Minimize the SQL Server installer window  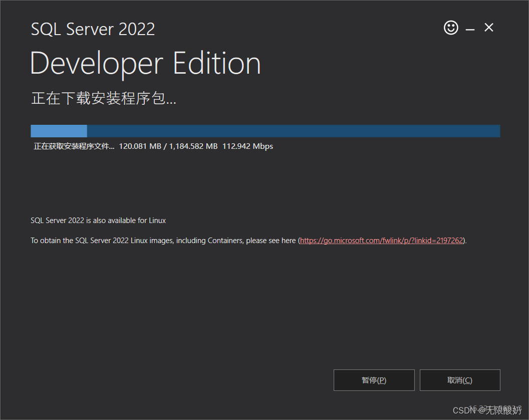point(470,30)
